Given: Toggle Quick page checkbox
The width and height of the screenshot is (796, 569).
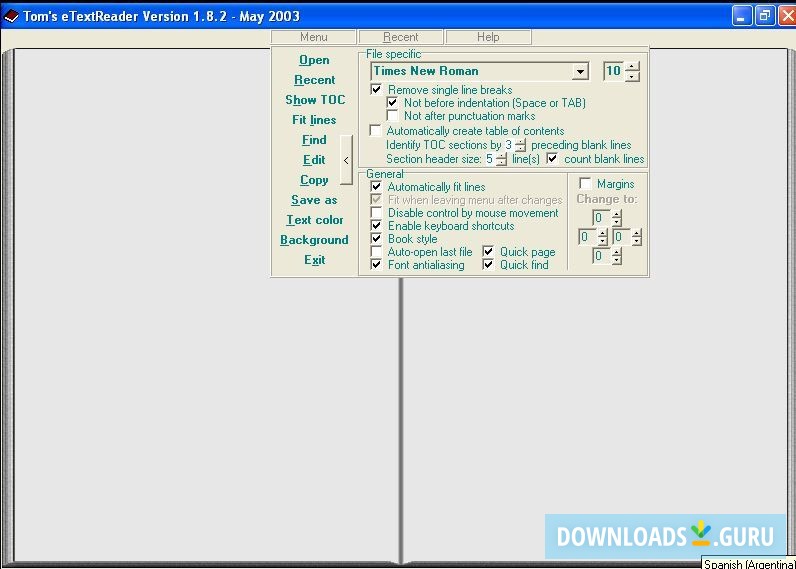Looking at the screenshot, I should [x=488, y=252].
